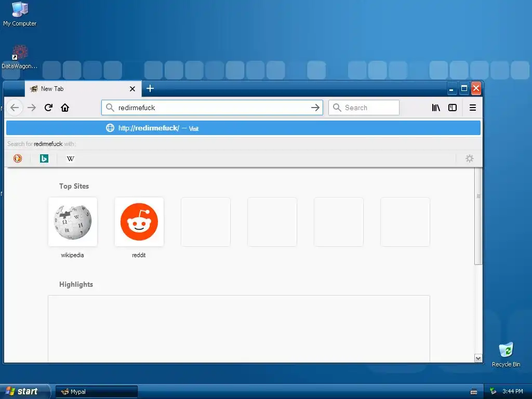Open the Library bookshelf icon

(436, 108)
